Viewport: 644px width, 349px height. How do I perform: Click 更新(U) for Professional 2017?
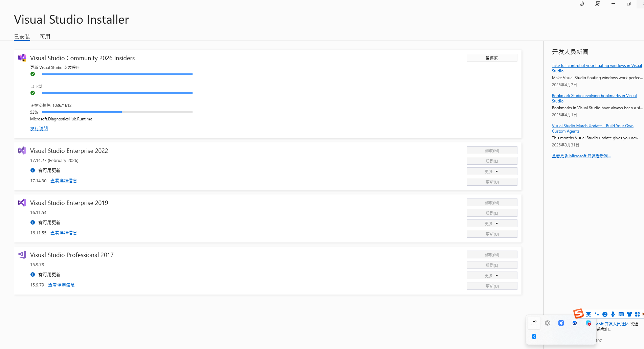(x=492, y=286)
